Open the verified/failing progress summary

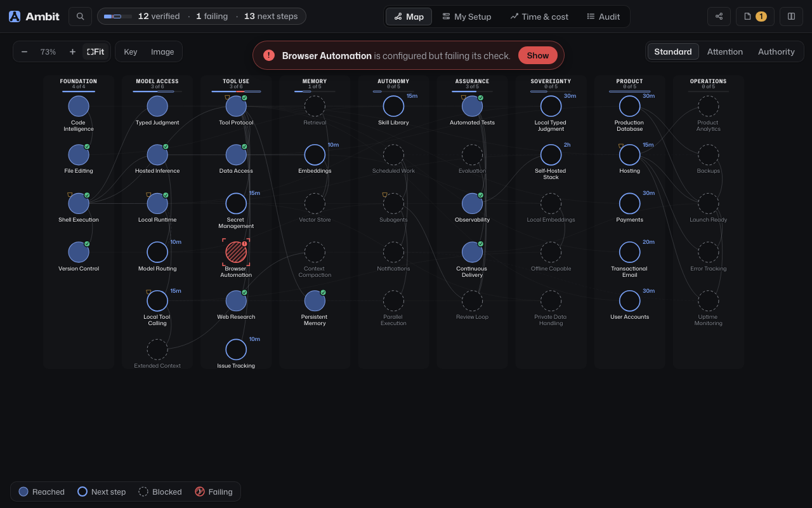click(201, 17)
